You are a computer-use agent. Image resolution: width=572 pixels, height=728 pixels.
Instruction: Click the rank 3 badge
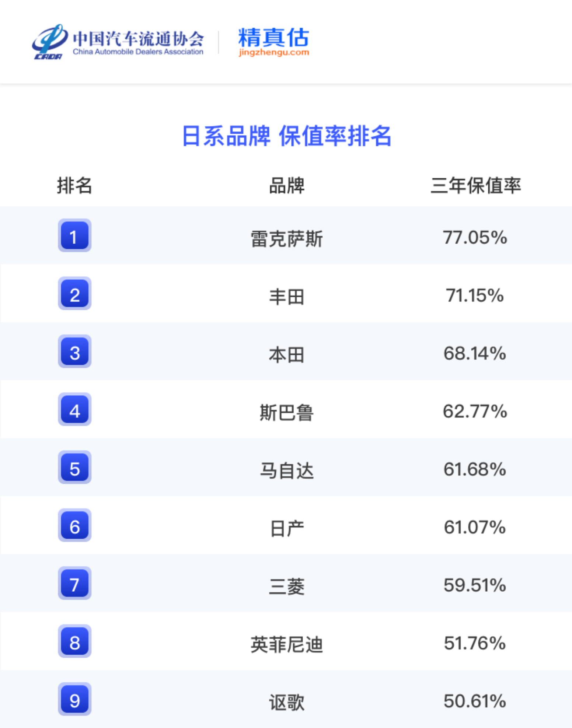tap(74, 351)
